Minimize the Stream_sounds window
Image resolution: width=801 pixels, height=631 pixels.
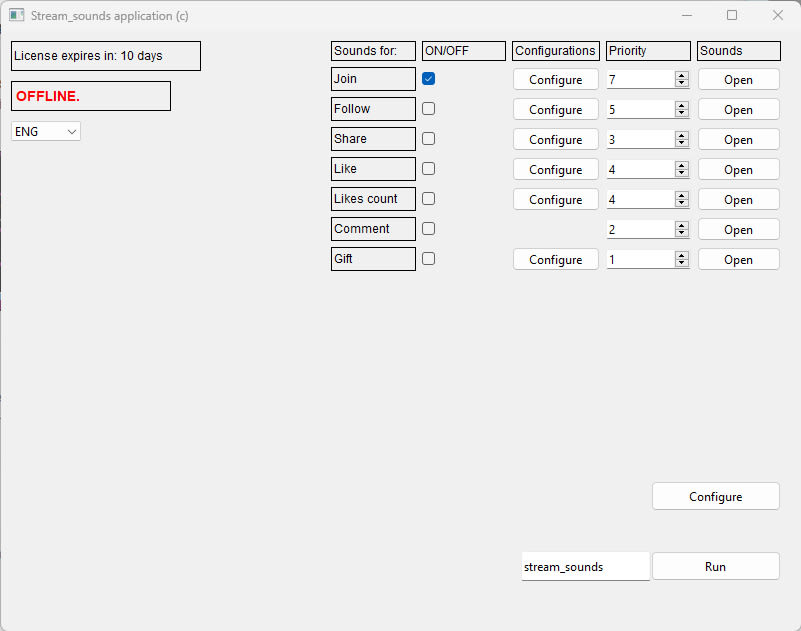pyautogui.click(x=687, y=15)
